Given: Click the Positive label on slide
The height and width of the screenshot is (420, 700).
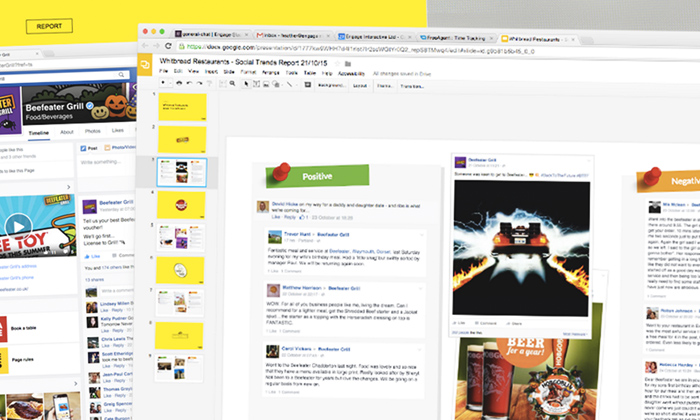Looking at the screenshot, I should [x=317, y=176].
